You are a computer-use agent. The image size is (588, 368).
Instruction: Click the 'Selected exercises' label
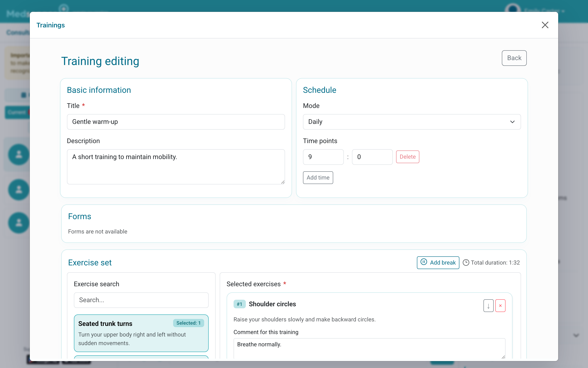[x=253, y=284]
